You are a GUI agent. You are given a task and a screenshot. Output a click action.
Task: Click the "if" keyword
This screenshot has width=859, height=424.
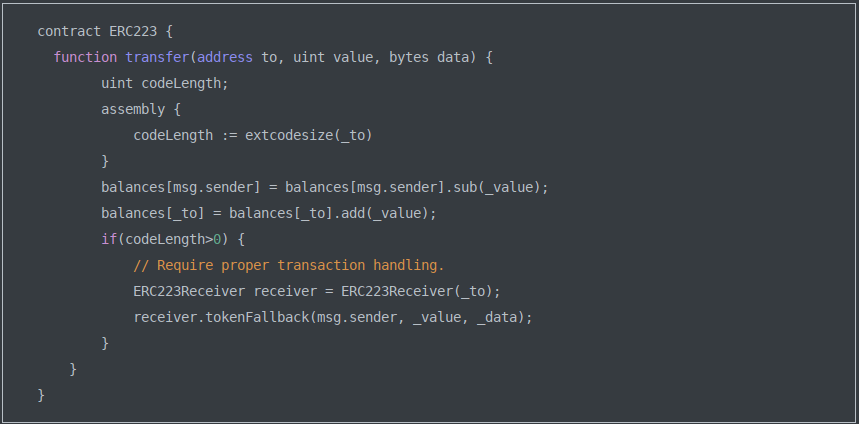point(109,239)
